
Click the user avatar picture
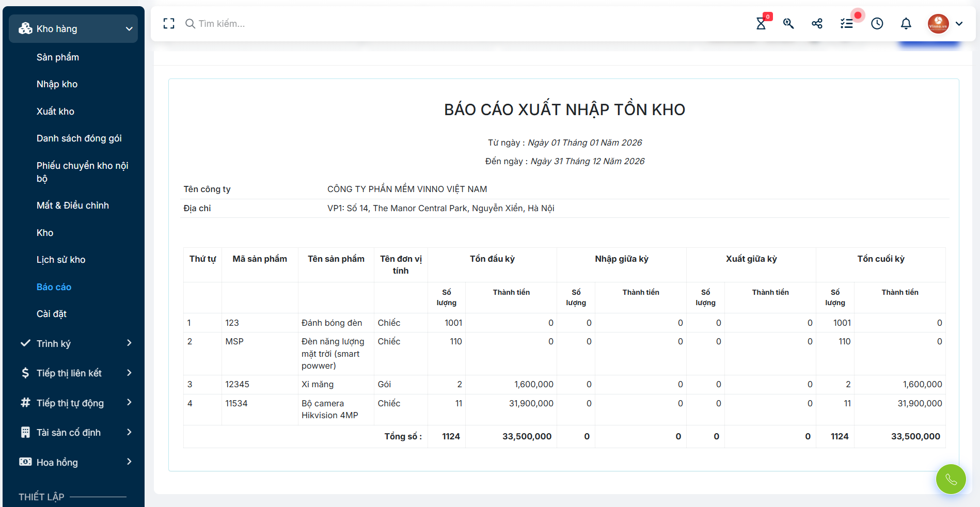(x=938, y=24)
